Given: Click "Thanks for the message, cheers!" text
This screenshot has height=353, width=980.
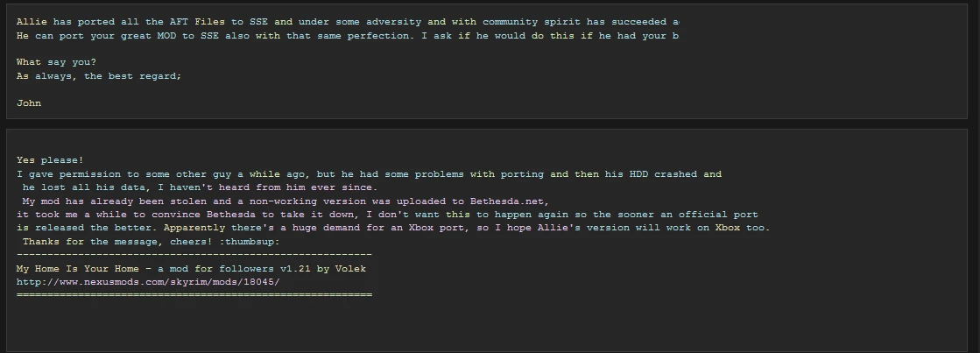Looking at the screenshot, I should click(x=118, y=242).
